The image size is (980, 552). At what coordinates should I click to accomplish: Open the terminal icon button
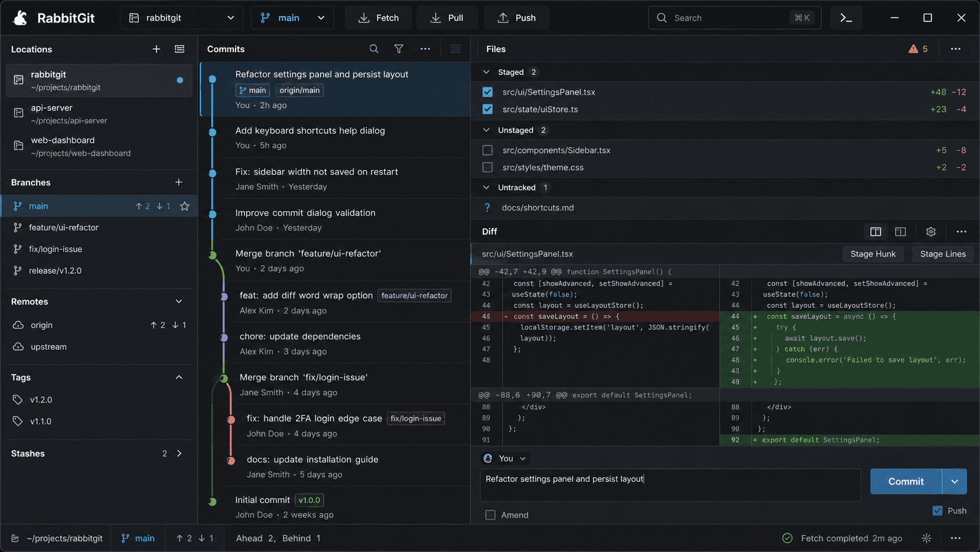846,18
